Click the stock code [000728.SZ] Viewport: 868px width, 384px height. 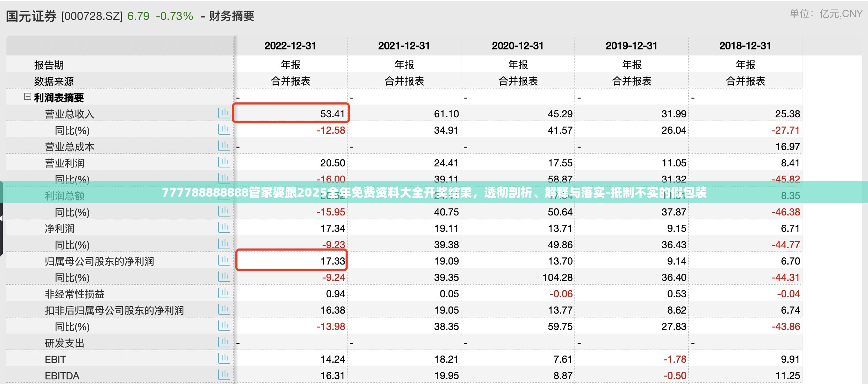92,16
